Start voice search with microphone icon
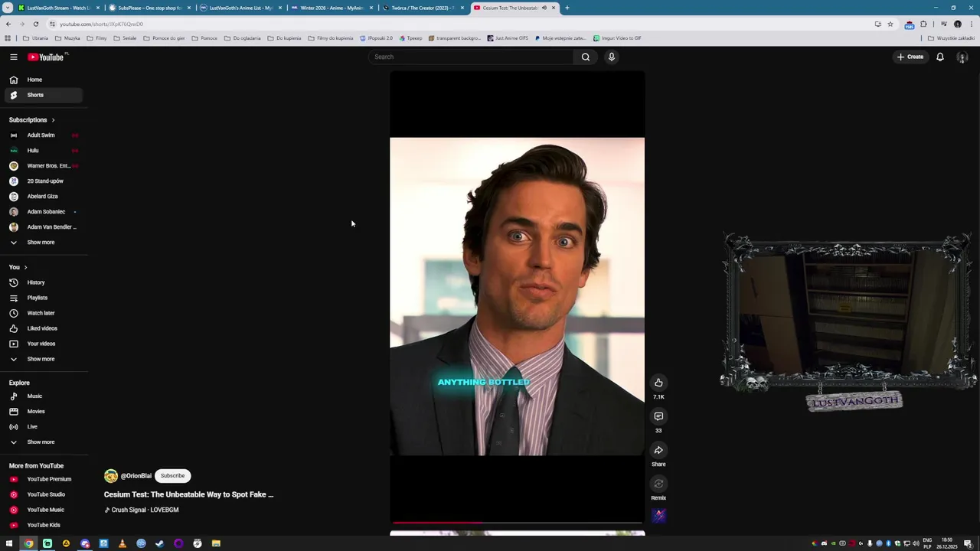980x551 pixels. 611,57
